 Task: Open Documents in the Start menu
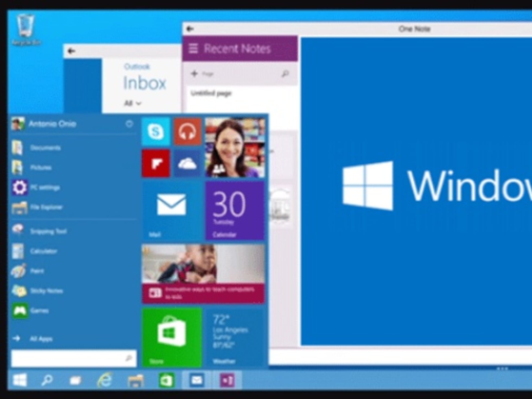tap(37, 148)
